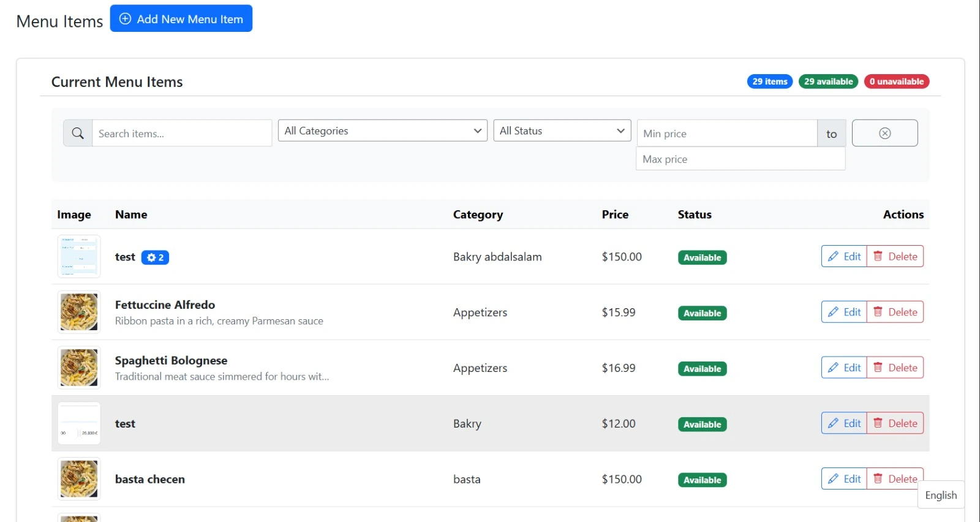Viewport: 980px width, 522px height.
Task: Click into the Min price field
Action: coord(726,133)
